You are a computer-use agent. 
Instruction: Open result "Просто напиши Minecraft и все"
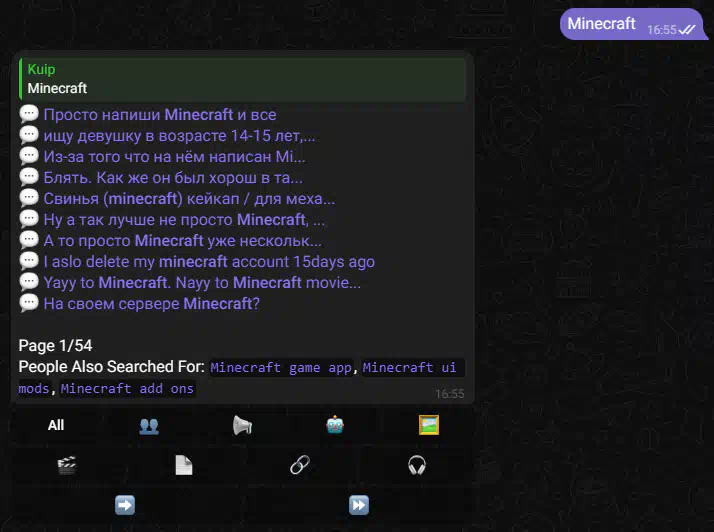(x=160, y=115)
